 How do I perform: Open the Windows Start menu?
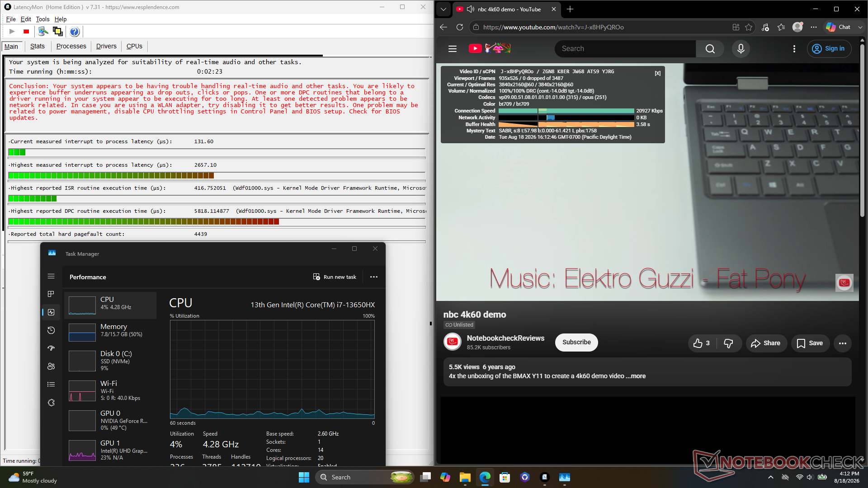(x=304, y=477)
